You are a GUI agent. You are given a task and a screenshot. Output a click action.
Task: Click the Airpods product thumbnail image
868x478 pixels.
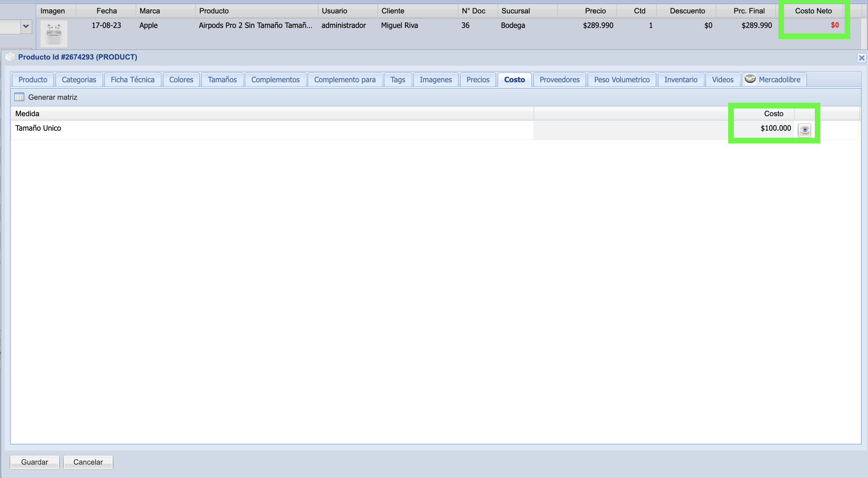click(x=54, y=34)
